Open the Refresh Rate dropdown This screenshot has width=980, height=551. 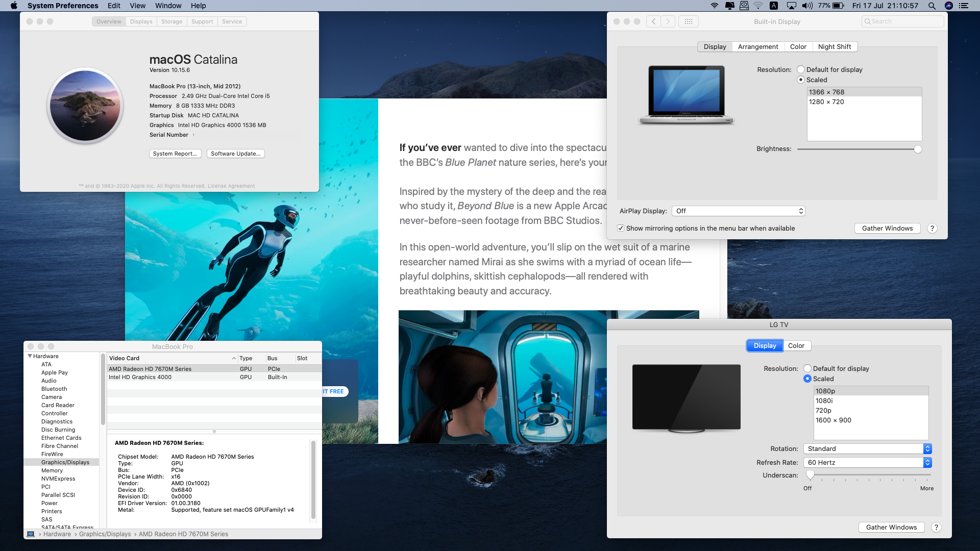(x=868, y=462)
